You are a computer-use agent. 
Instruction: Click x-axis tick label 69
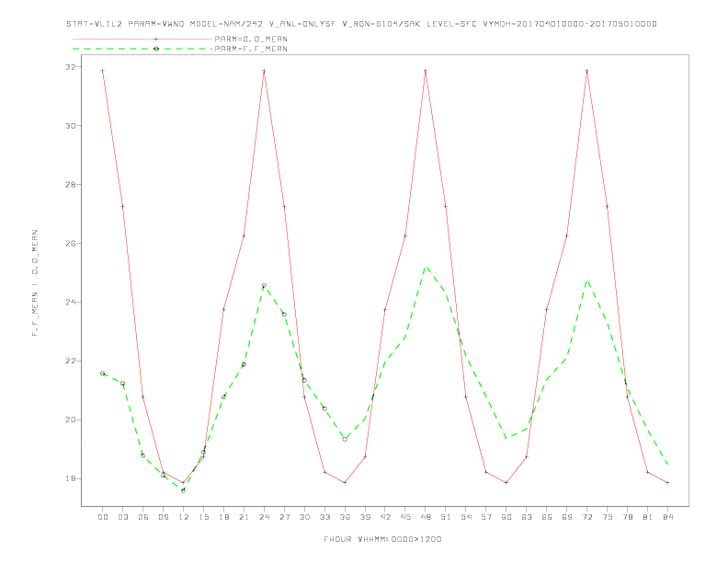click(x=567, y=517)
